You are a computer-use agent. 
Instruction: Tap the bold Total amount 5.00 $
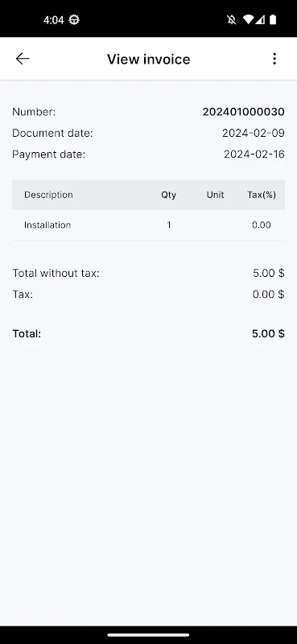click(x=268, y=333)
